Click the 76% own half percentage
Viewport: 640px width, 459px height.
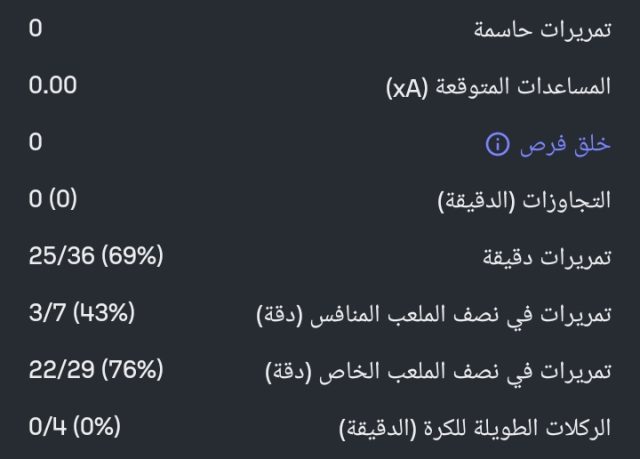(131, 371)
